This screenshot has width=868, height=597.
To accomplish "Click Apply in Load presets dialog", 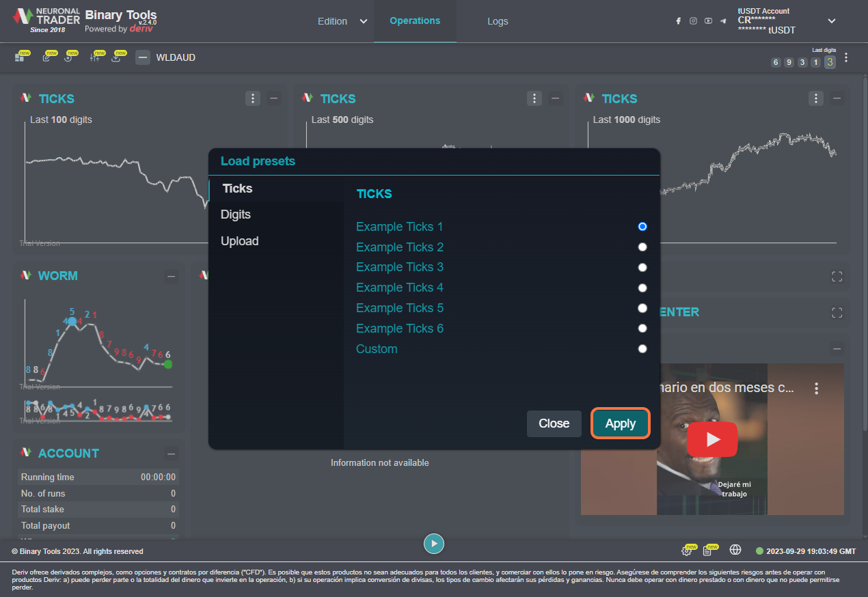I will click(621, 424).
